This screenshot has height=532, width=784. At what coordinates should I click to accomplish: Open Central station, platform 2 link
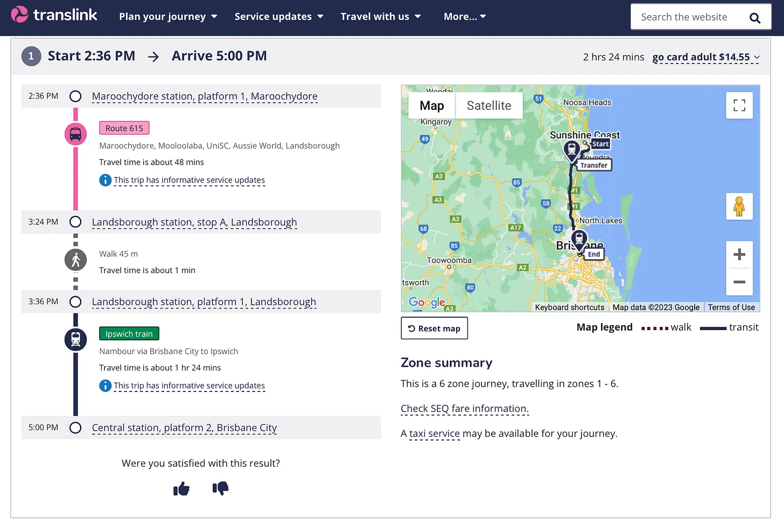coord(184,428)
